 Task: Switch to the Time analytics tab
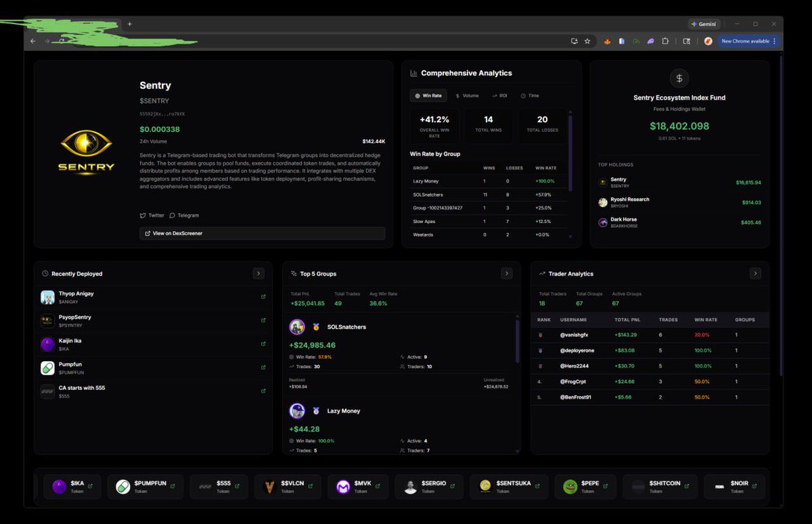(530, 96)
